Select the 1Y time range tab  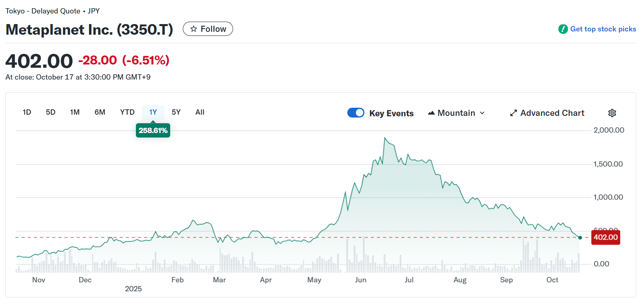point(153,112)
